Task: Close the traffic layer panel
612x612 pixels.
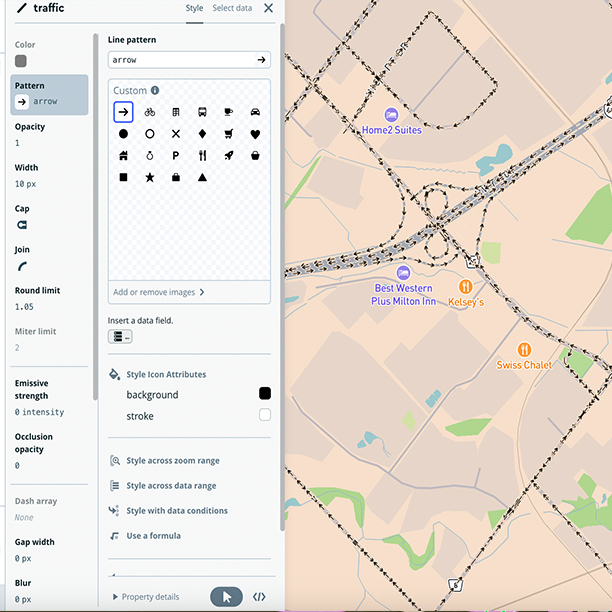Action: coord(269,8)
